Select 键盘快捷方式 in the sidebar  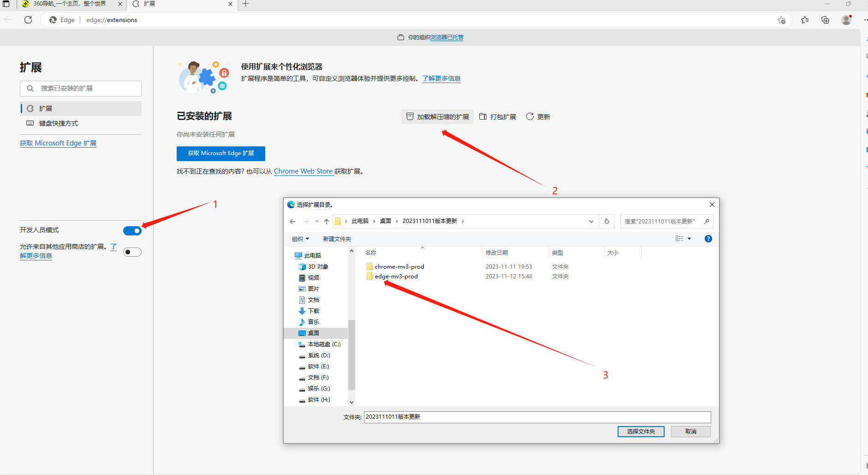(59, 123)
